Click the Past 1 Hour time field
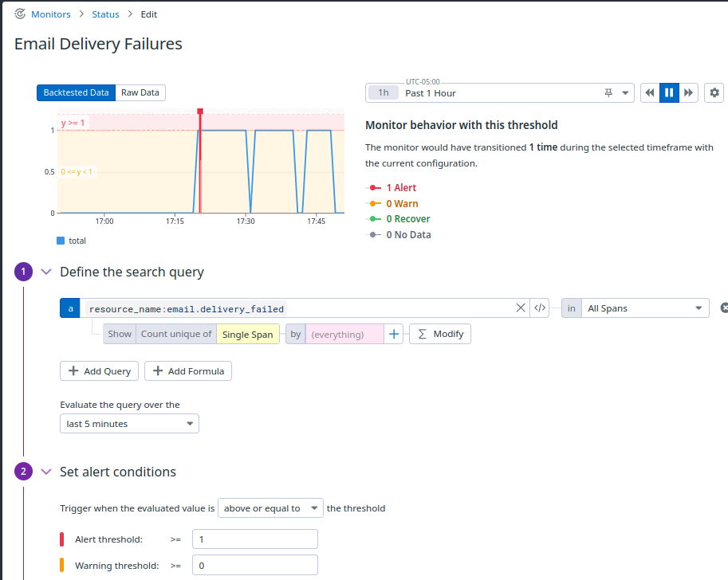The image size is (728, 580). pos(501,93)
